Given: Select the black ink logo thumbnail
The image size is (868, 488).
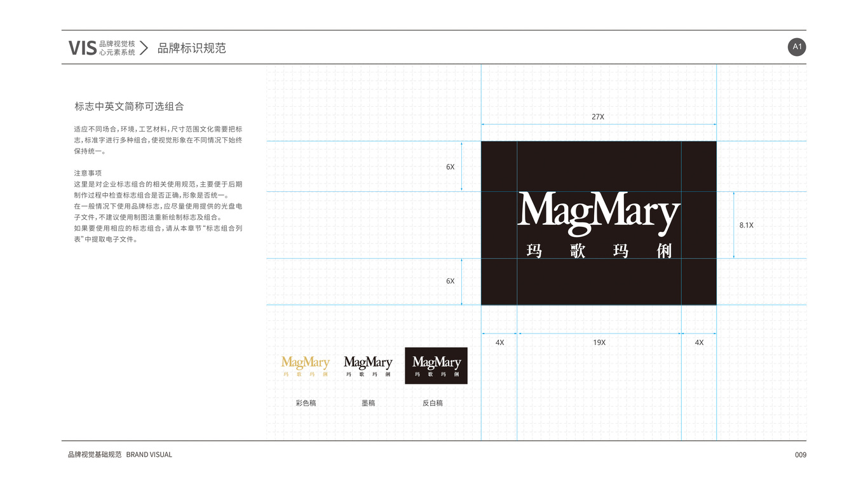Looking at the screenshot, I should tap(368, 366).
